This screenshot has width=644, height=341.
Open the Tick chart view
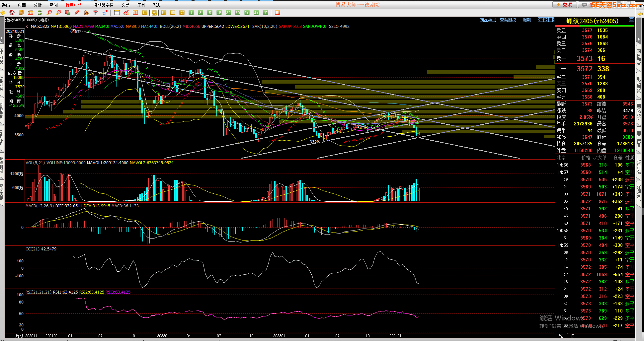click(135, 13)
